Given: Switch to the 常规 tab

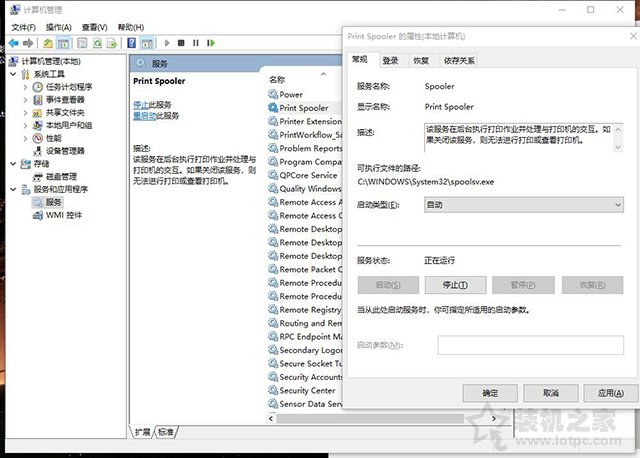Looking at the screenshot, I should click(360, 60).
